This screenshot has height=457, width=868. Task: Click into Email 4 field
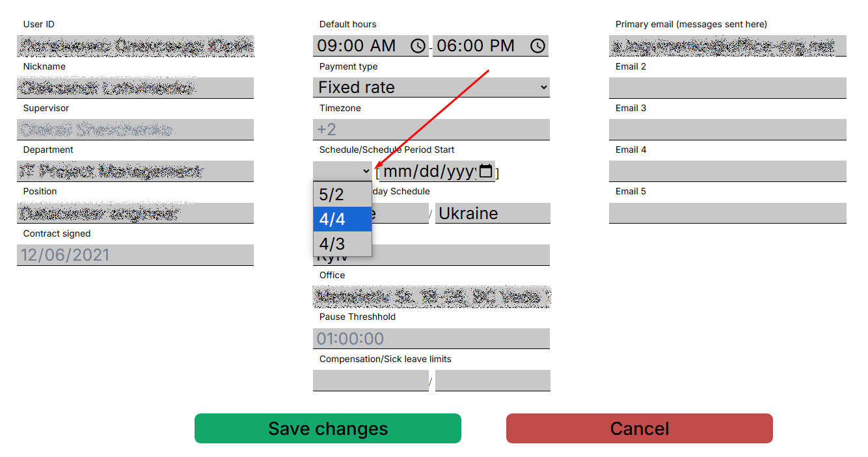point(727,171)
